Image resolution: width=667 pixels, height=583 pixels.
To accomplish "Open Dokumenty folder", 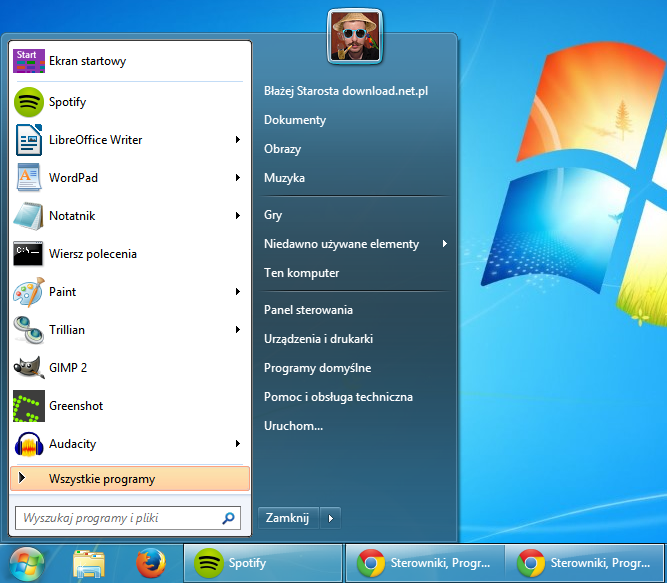I will tap(295, 120).
